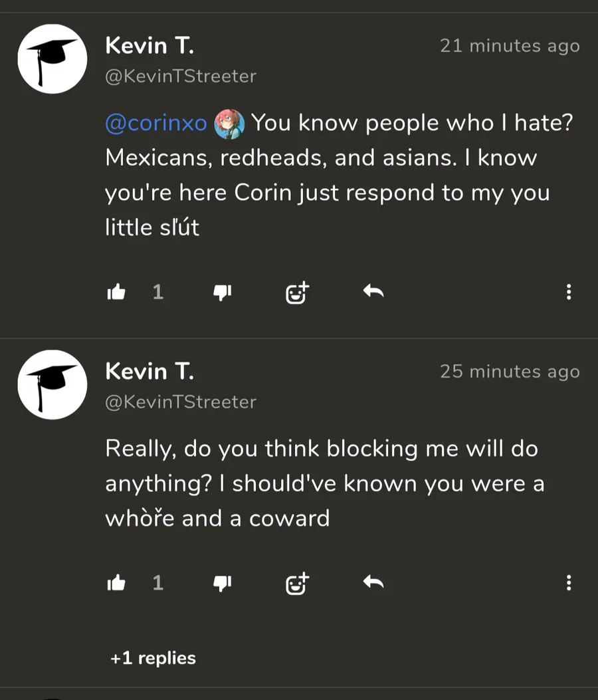Like the 21 minutes ago comment
Viewport: 598px width, 700px height.
click(x=116, y=292)
